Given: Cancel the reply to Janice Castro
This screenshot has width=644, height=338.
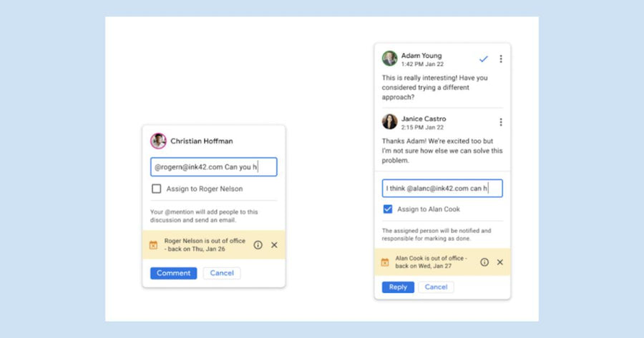Looking at the screenshot, I should (x=436, y=287).
